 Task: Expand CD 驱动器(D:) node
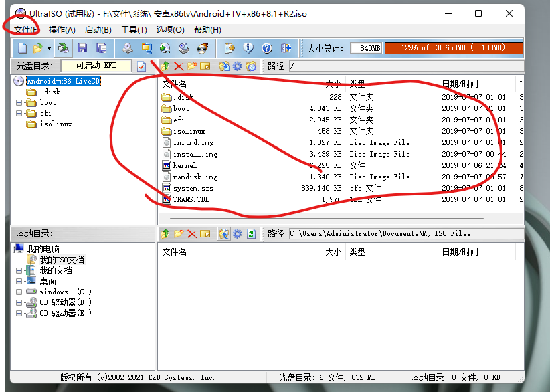(19, 302)
